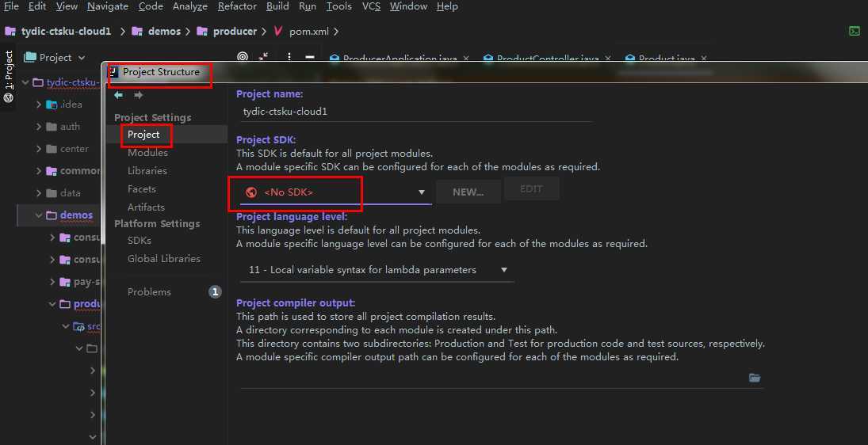Open the Window menu
868x445 pixels.
click(x=408, y=6)
